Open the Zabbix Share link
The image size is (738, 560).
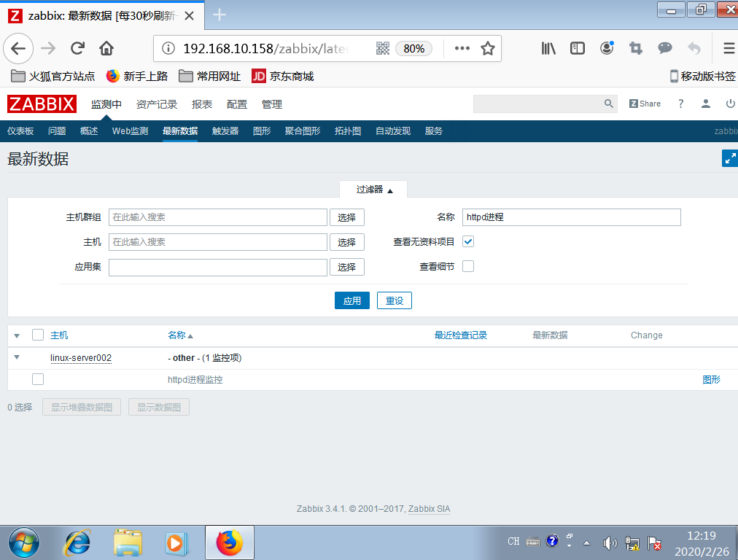coord(645,104)
